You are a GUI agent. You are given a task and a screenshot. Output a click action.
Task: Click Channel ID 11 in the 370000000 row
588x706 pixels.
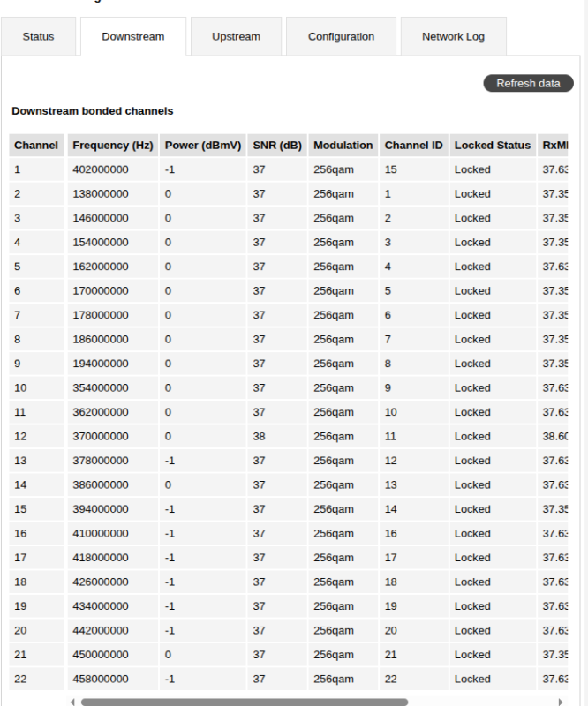point(413,436)
